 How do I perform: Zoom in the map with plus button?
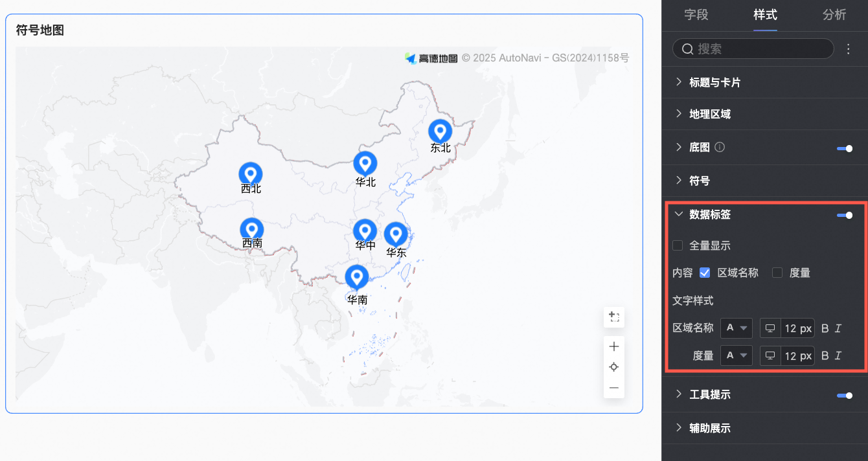click(614, 346)
